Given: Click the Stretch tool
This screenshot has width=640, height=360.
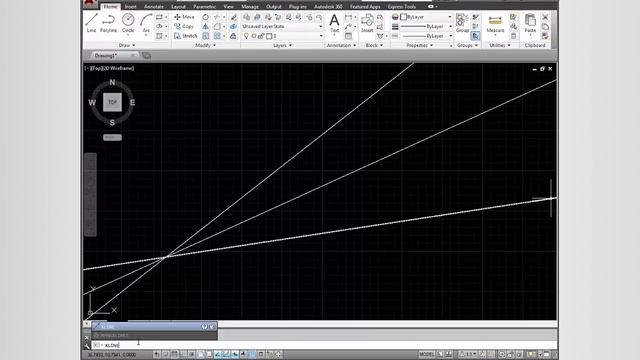Looking at the screenshot, I should coord(185,36).
